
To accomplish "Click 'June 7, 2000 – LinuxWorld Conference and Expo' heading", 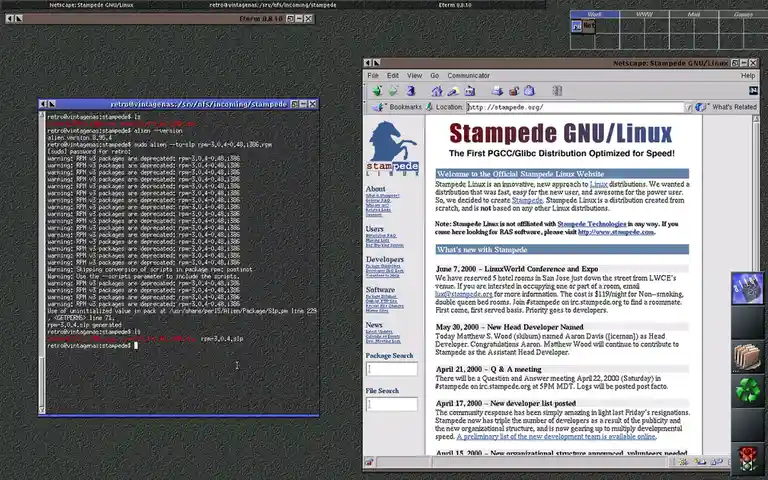I will pos(517,269).
